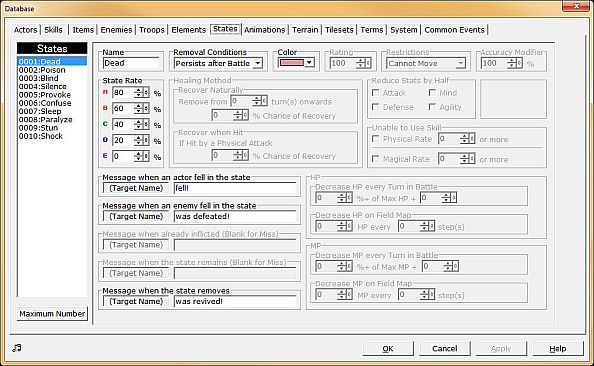
Task: Adjust Decrease HP percent of Max HP stepper
Action: click(345, 198)
